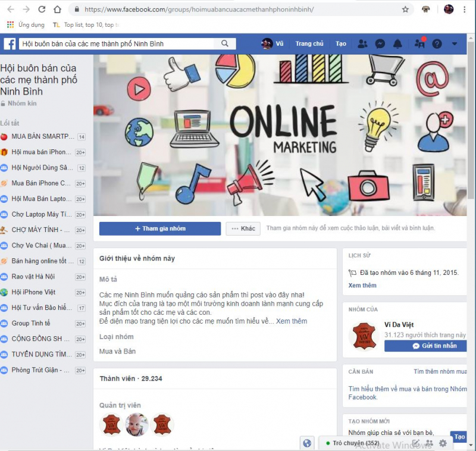This screenshot has height=451, width=476.
Task: Open the notifications bell icon
Action: (397, 44)
